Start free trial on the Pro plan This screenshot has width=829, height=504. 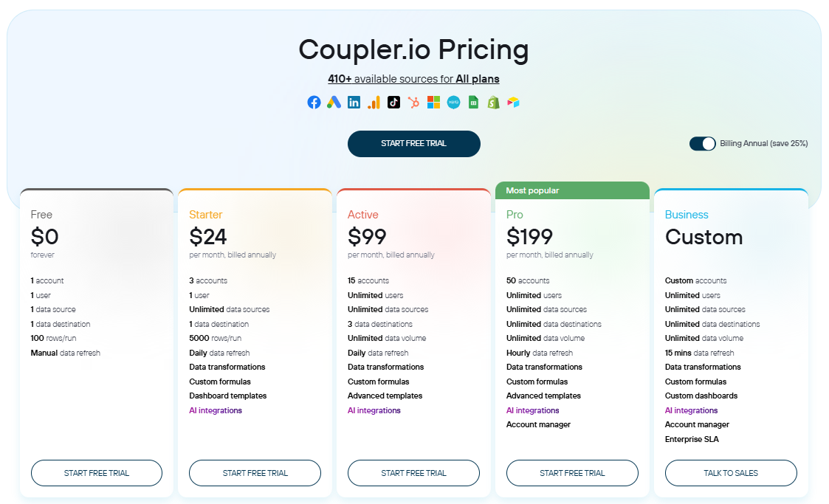click(x=572, y=473)
